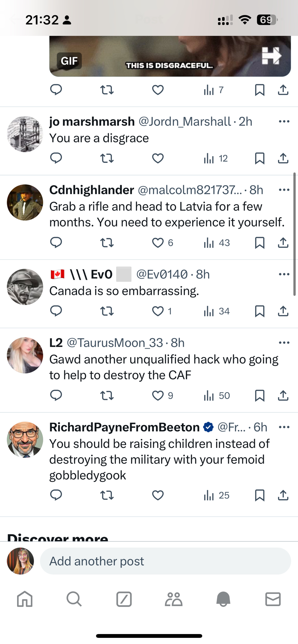298x644 pixels.
Task: Bookmark L2's reply about the CAF
Action: tap(260, 395)
